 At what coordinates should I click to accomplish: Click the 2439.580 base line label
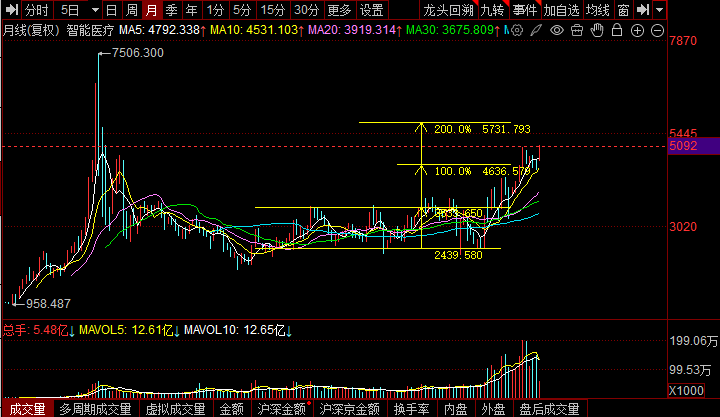pyautogui.click(x=458, y=255)
